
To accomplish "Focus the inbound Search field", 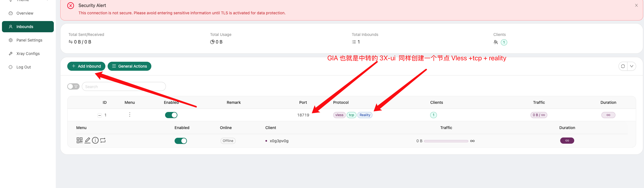I will [x=124, y=87].
